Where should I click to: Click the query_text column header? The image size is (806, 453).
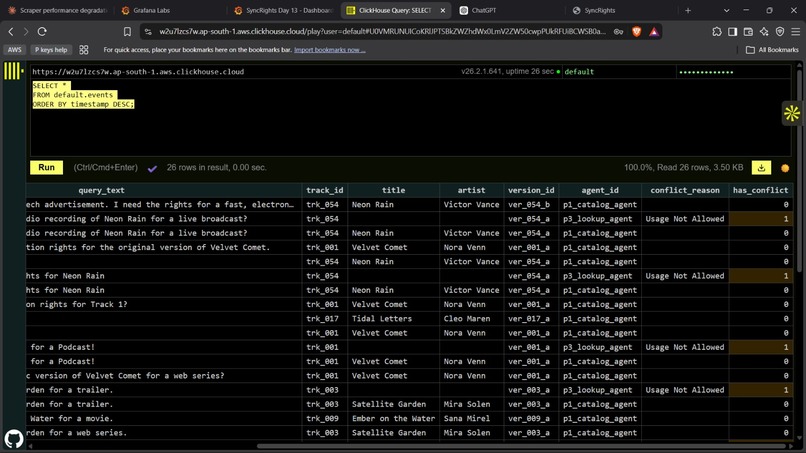[101, 190]
